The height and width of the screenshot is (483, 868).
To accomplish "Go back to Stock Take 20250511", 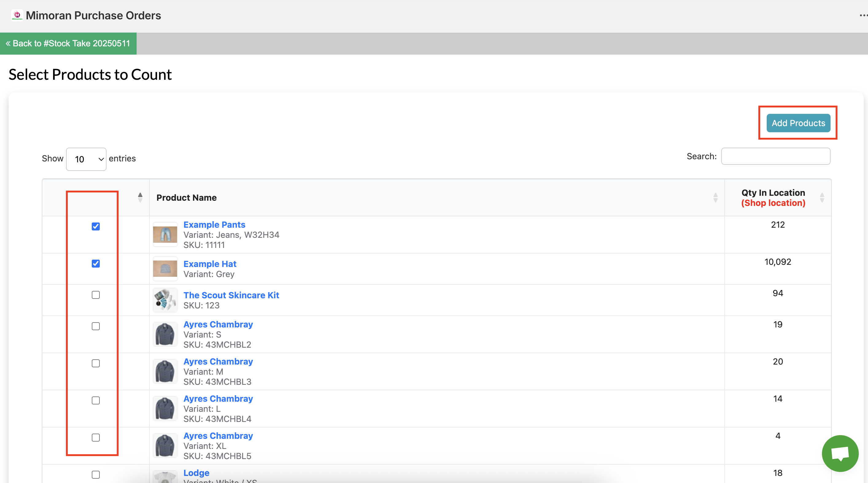I will [68, 44].
